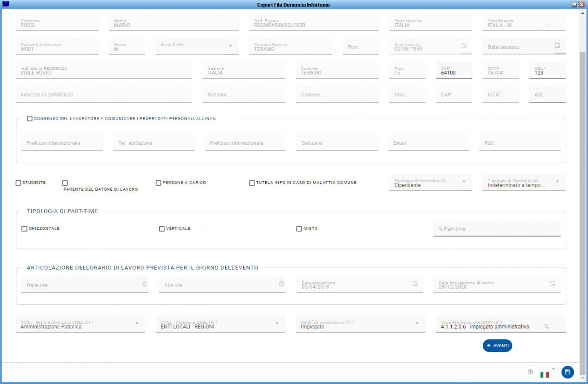Click search icon in Voce Professionale ISTAT
588x384 pixels.
[x=547, y=326]
